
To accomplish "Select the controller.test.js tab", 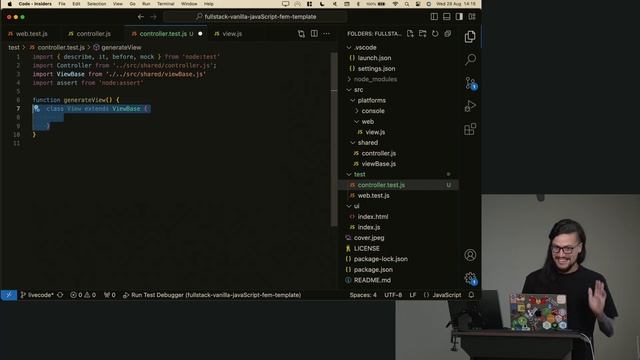I will click(x=163, y=34).
